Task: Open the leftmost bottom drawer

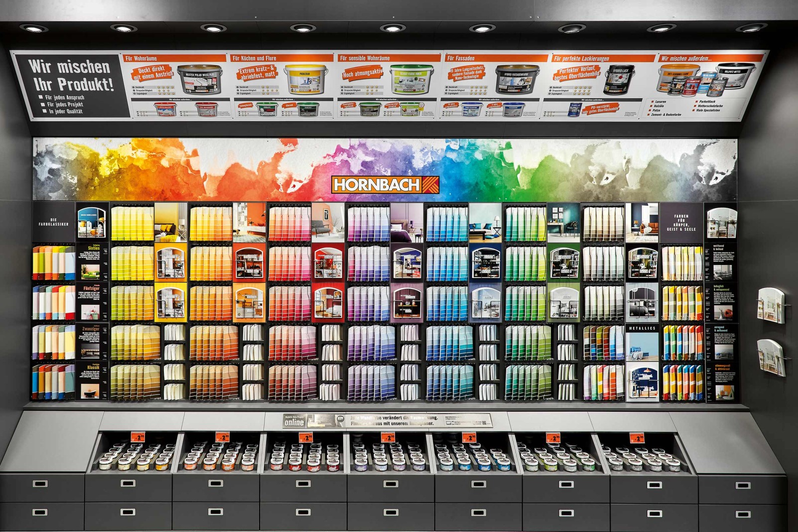Action: point(40,483)
